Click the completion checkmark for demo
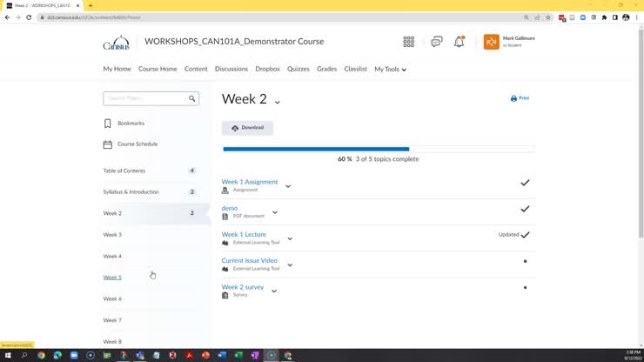Image resolution: width=644 pixels, height=362 pixels. click(x=525, y=209)
